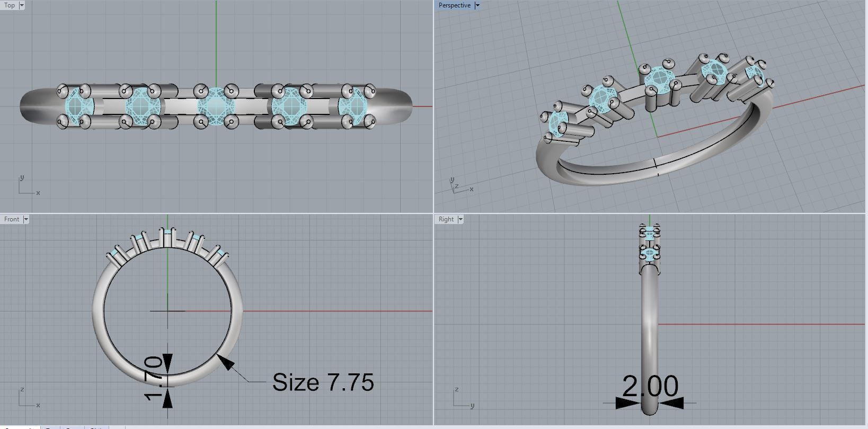
Task: Open the Perspective viewport dropdown arrow
Action: pyautogui.click(x=477, y=5)
